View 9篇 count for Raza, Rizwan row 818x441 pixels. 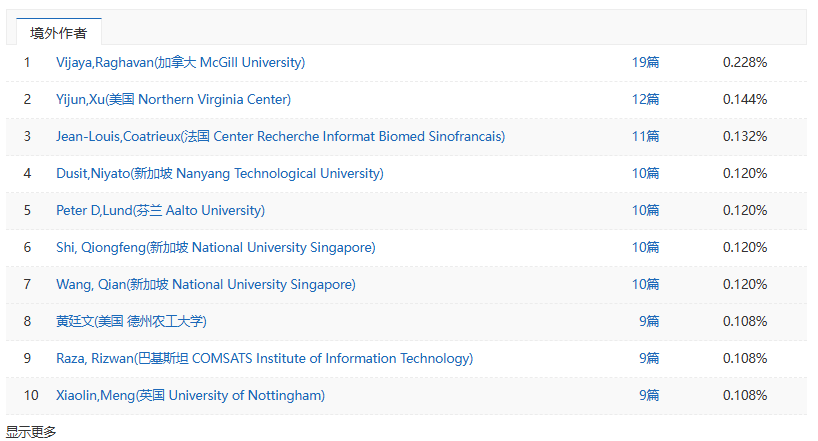[649, 359]
